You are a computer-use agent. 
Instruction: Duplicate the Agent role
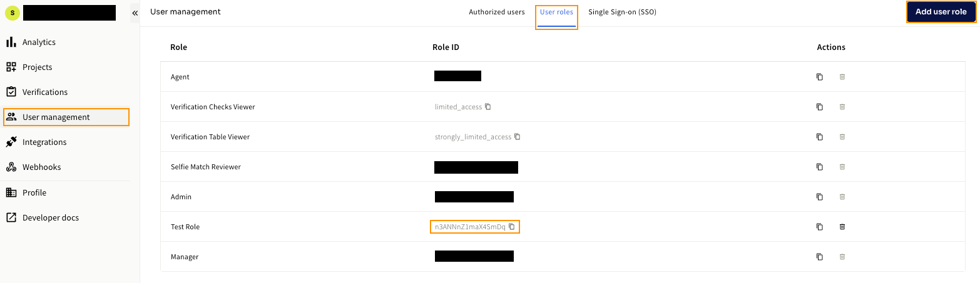tap(820, 77)
